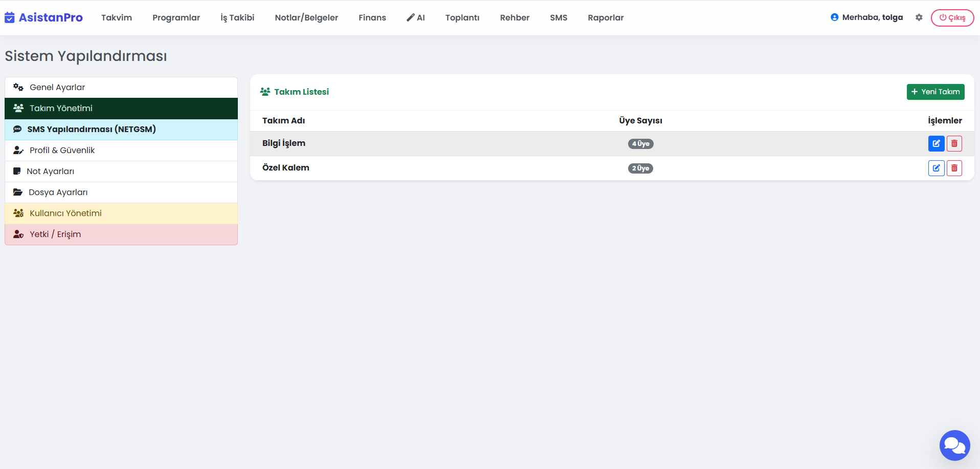980x469 pixels.
Task: Go to the Finans menu
Action: click(372, 18)
